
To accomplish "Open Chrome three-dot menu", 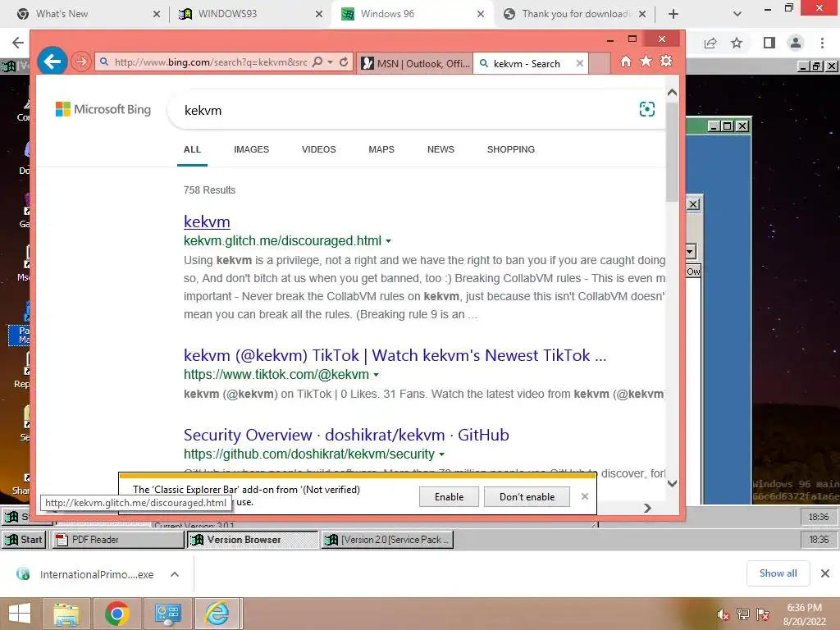I will pos(822,43).
